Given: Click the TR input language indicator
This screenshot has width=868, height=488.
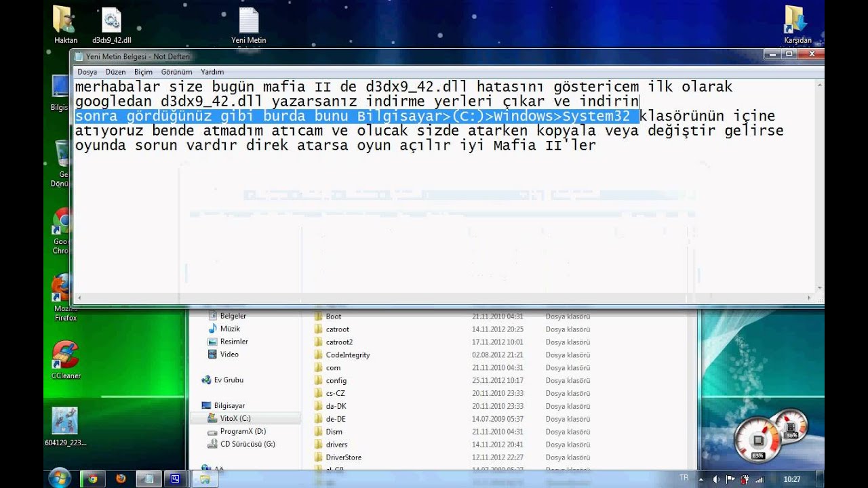Looking at the screenshot, I should pos(684,478).
